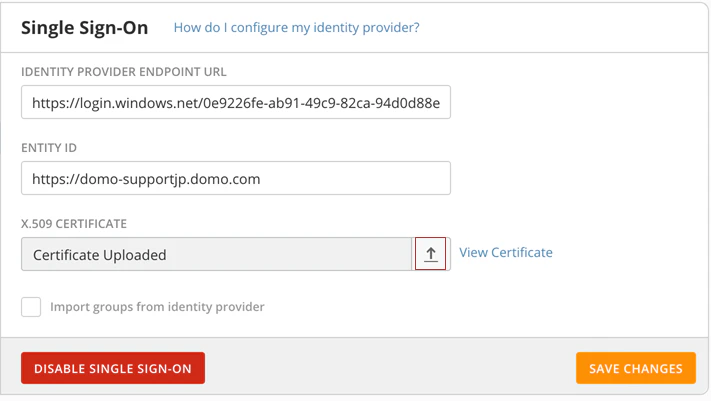Image resolution: width=711 pixels, height=401 pixels.
Task: Open the View Certificate link
Action: 506,253
